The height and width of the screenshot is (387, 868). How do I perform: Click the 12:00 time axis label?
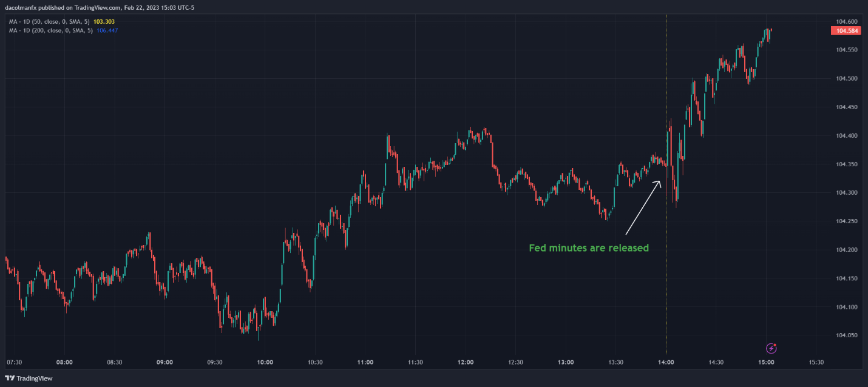(466, 362)
